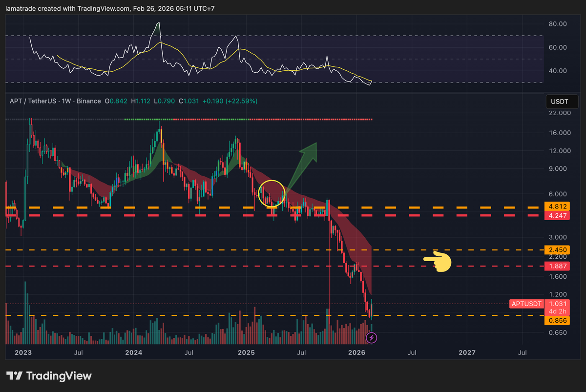Click the 2023 label on the time axis

23,352
